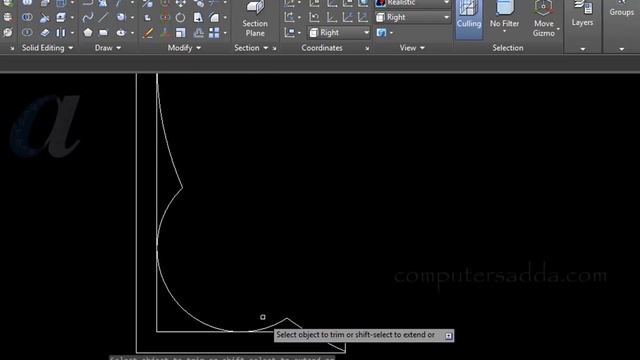Click the Intersect solids icon in Solid Editing
The height and width of the screenshot is (360, 640).
click(x=27, y=33)
